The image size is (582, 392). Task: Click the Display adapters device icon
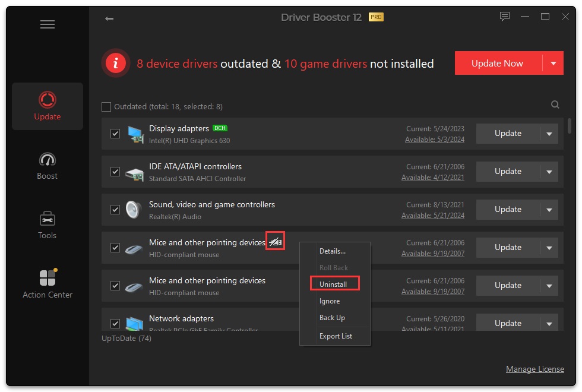pos(135,134)
